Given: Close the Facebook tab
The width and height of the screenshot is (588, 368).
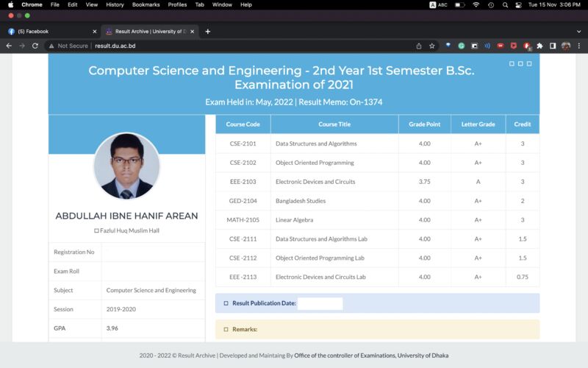Looking at the screenshot, I should [x=95, y=32].
